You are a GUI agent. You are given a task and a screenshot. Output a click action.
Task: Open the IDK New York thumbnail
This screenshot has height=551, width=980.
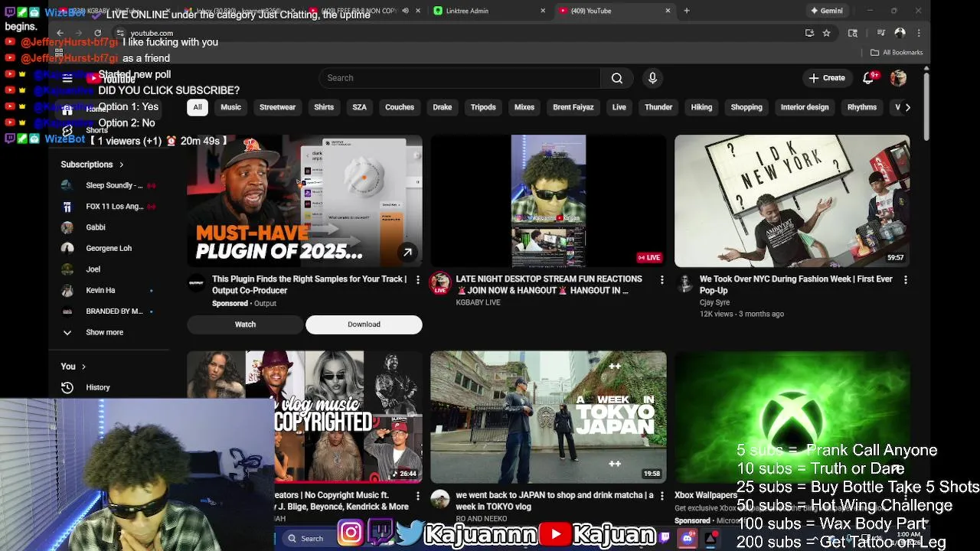click(792, 201)
